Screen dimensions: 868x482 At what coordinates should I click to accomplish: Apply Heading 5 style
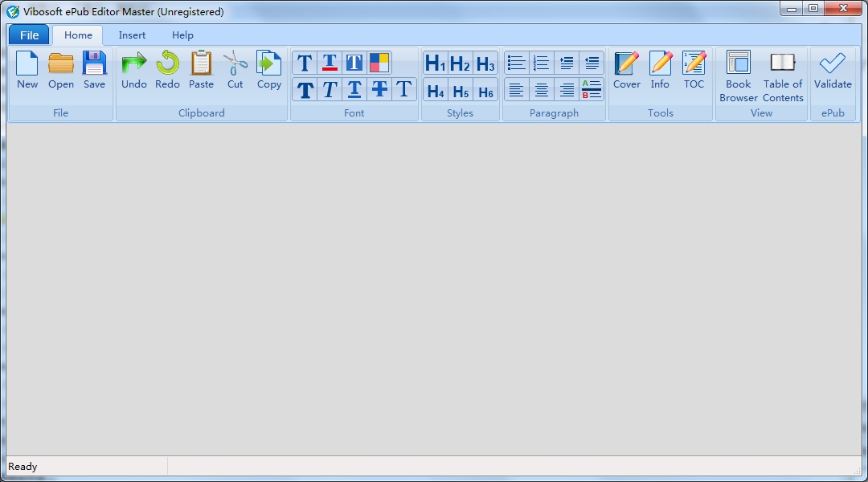coord(460,90)
